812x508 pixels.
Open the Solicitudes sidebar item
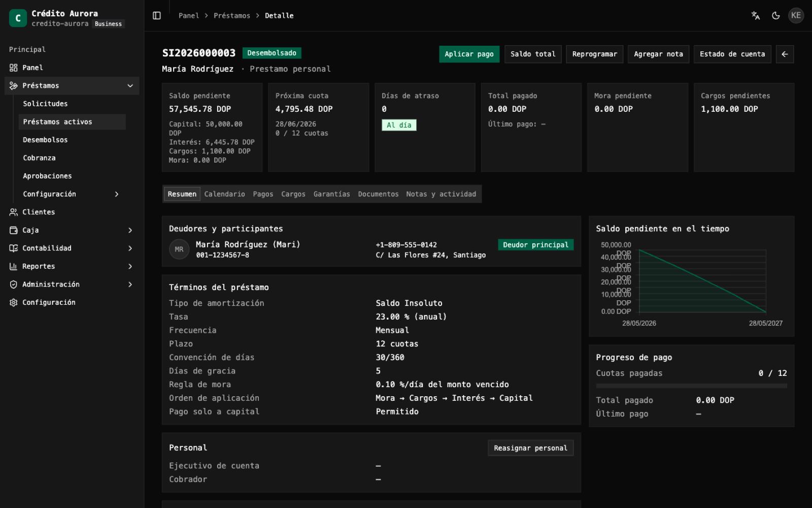pos(72,104)
